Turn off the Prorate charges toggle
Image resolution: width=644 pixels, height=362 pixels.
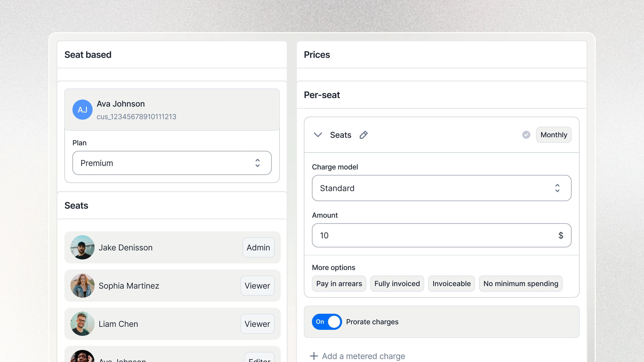coord(327,322)
